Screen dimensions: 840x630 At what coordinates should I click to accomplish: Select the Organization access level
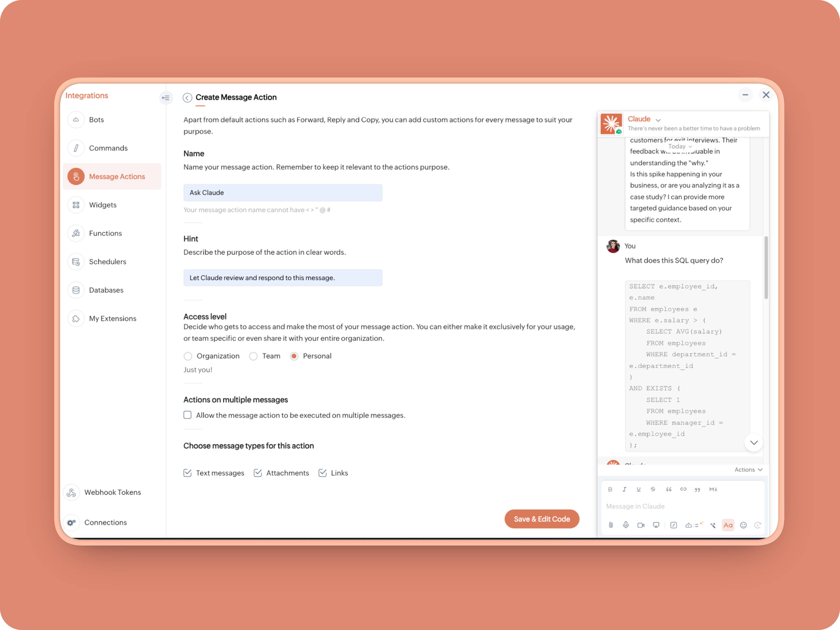tap(188, 356)
